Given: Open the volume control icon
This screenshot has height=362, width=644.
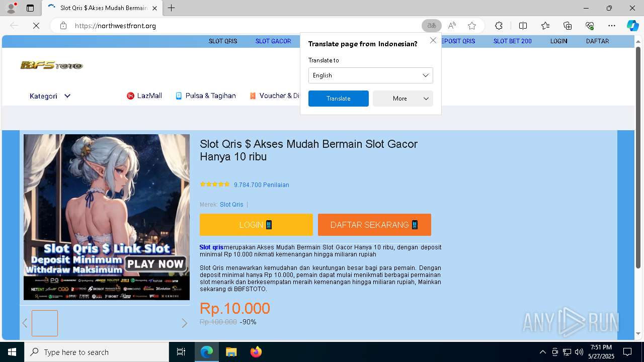Looking at the screenshot, I should (579, 352).
